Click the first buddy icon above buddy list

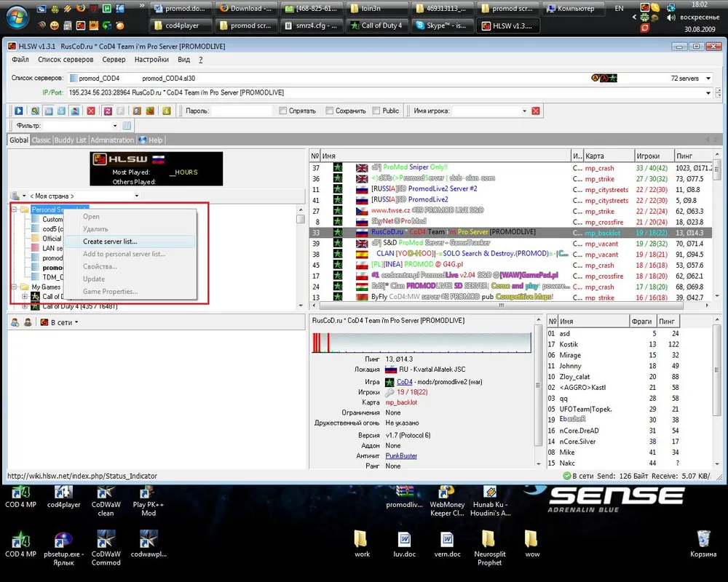point(15,322)
